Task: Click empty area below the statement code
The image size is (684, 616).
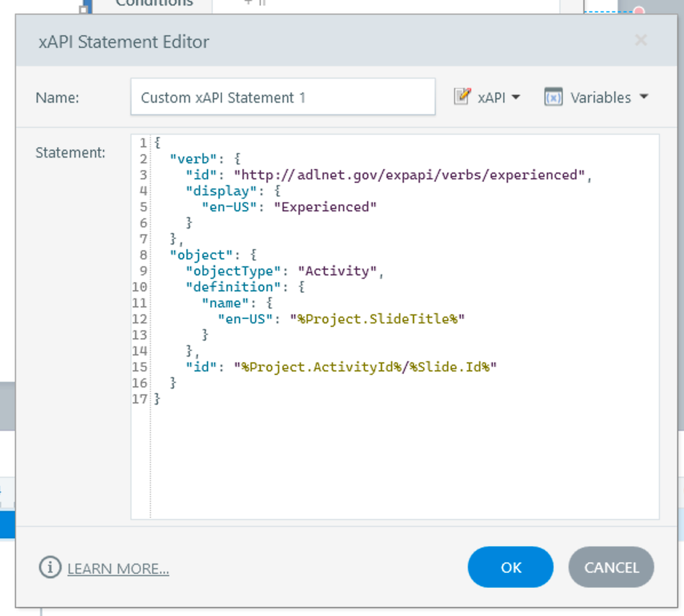Action: 404,459
